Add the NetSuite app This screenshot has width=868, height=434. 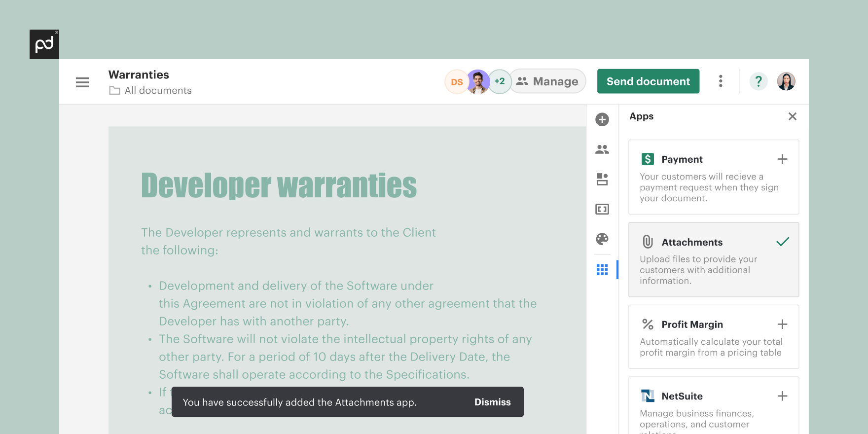(782, 396)
